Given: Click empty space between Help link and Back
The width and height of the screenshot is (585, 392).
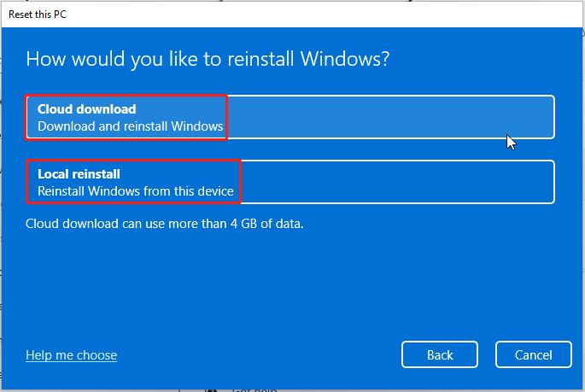Looking at the screenshot, I should click(256, 354).
